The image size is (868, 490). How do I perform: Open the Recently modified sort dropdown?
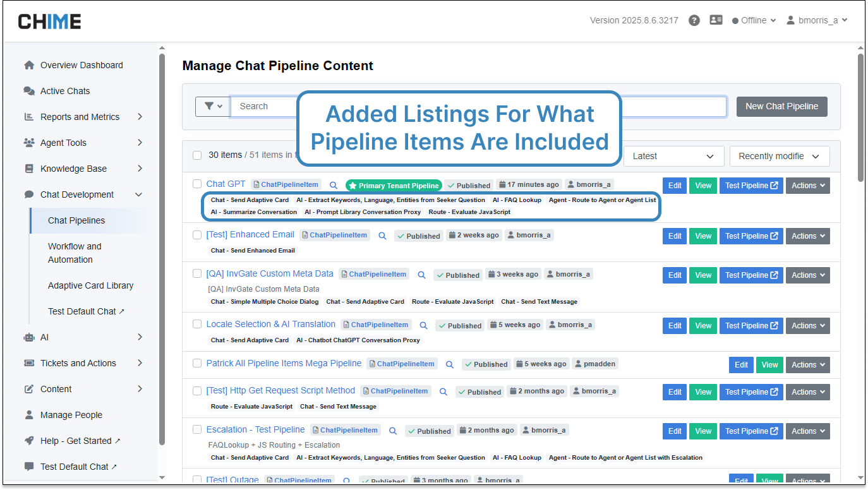pyautogui.click(x=780, y=156)
